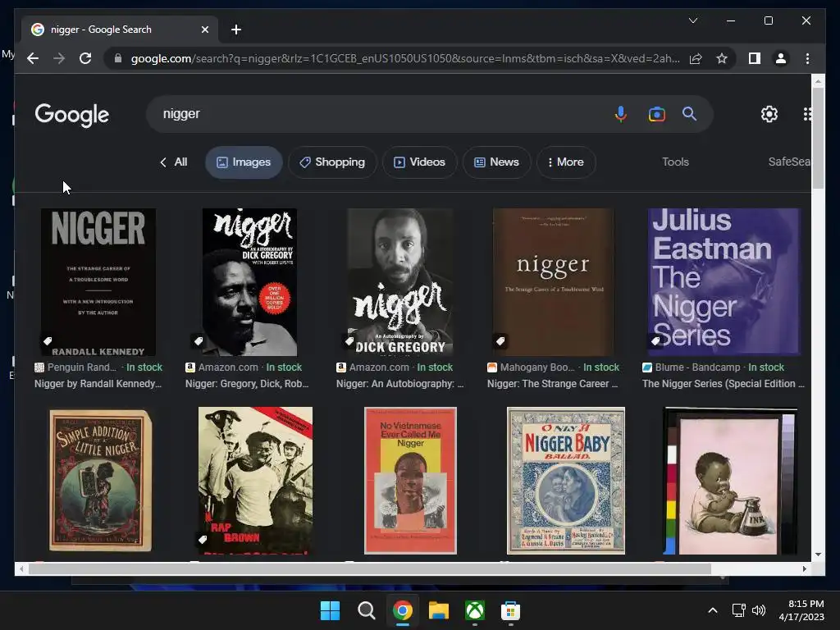Open the brown Mahogany Books cover thumbnail

pos(554,282)
